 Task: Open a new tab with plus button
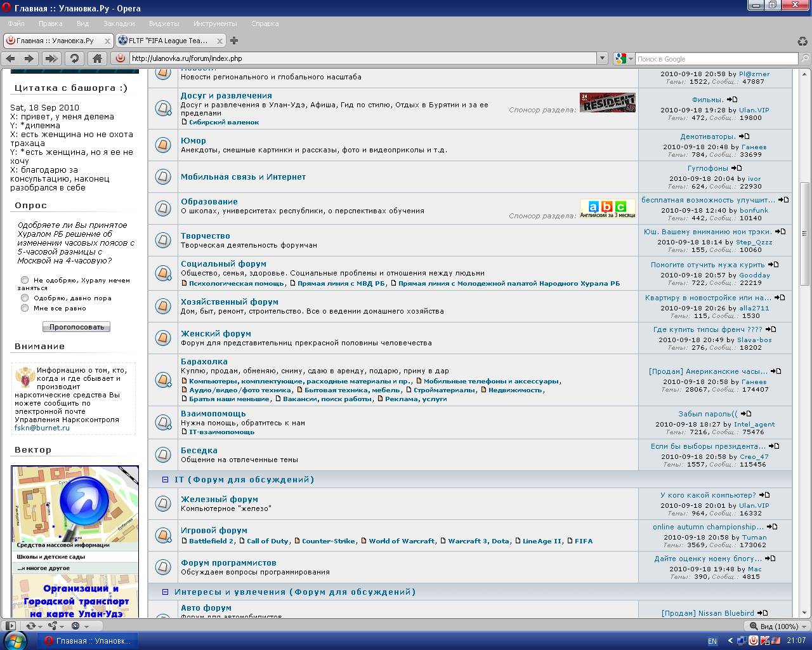pos(234,41)
